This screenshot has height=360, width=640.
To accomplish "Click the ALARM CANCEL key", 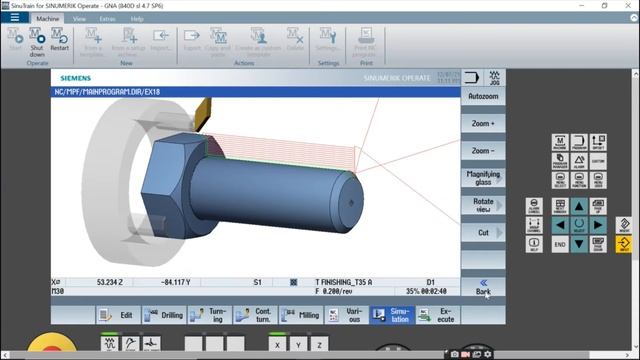I will click(534, 206).
